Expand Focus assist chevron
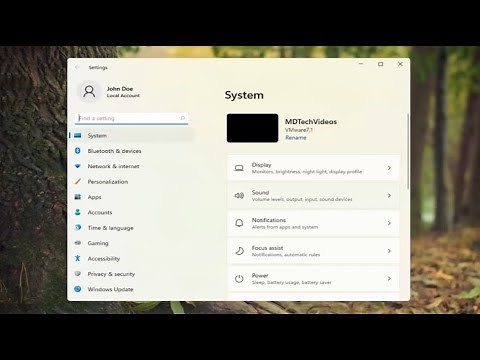This screenshot has width=480, height=360. [389, 251]
